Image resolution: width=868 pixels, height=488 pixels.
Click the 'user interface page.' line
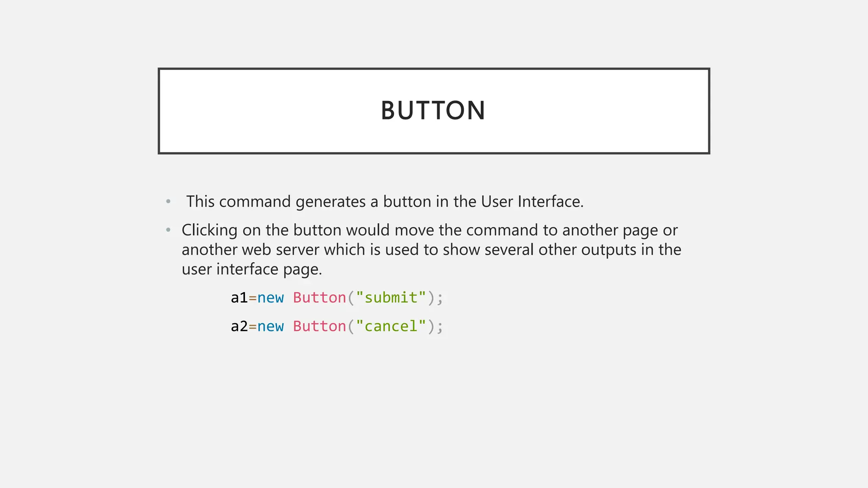pos(252,269)
